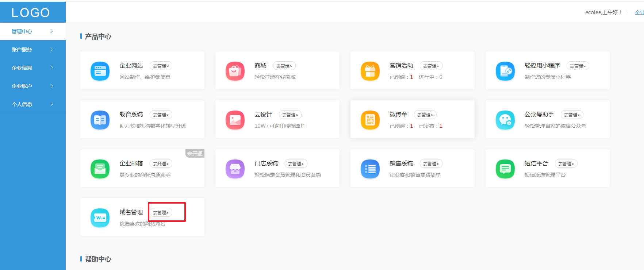Screen dimensions: 644x270
Task: Click 已创建:1 count under 营销活动
Action: [401, 77]
